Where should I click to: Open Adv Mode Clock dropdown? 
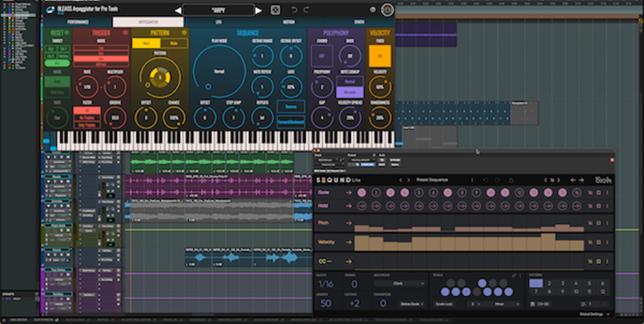399,283
